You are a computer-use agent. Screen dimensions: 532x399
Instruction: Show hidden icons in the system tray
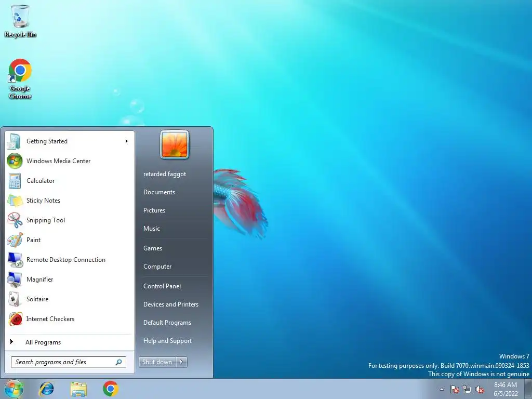pos(442,389)
